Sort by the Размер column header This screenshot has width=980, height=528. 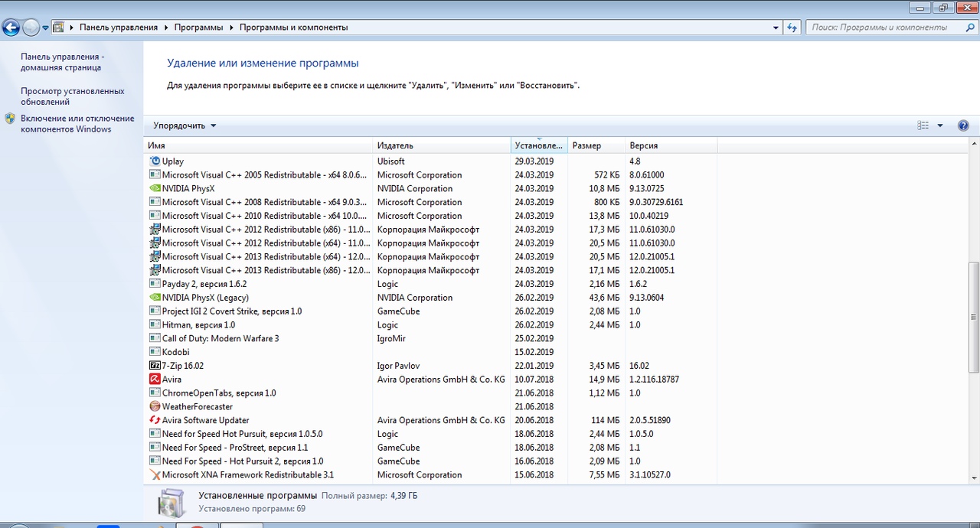(x=596, y=145)
